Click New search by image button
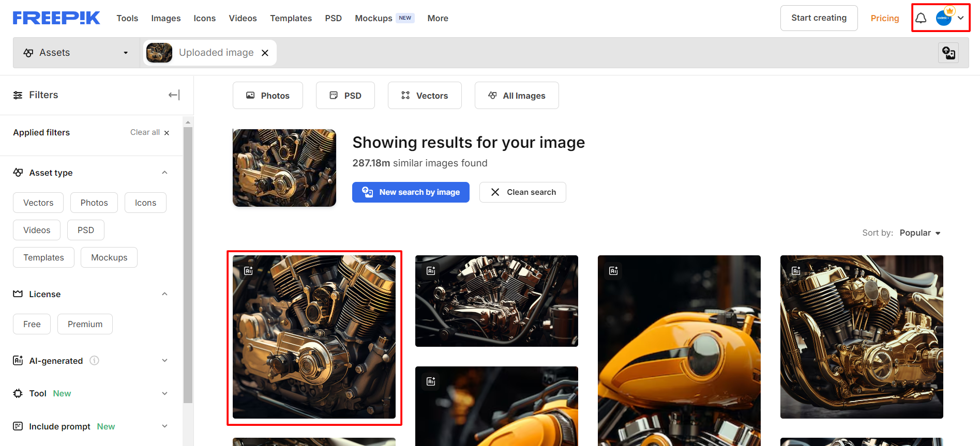The image size is (980, 446). [x=411, y=192]
